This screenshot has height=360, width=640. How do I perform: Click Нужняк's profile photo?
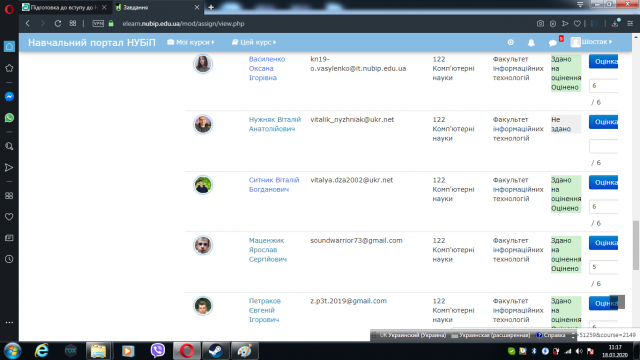(x=203, y=124)
